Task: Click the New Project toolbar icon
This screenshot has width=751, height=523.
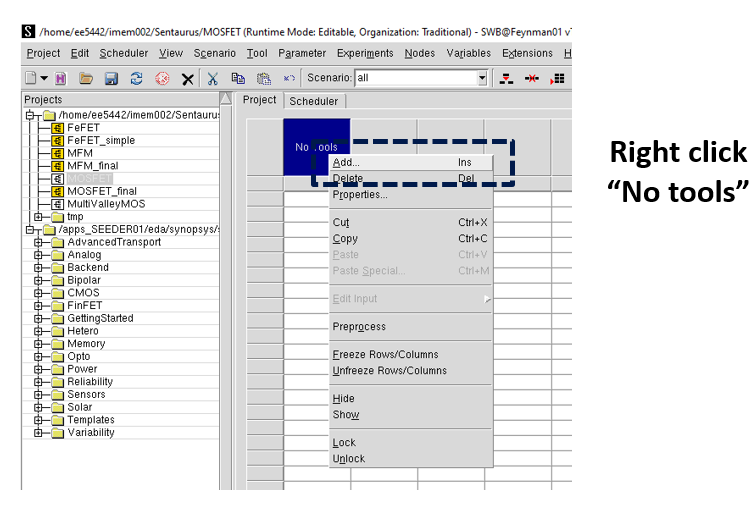Action: (x=31, y=78)
